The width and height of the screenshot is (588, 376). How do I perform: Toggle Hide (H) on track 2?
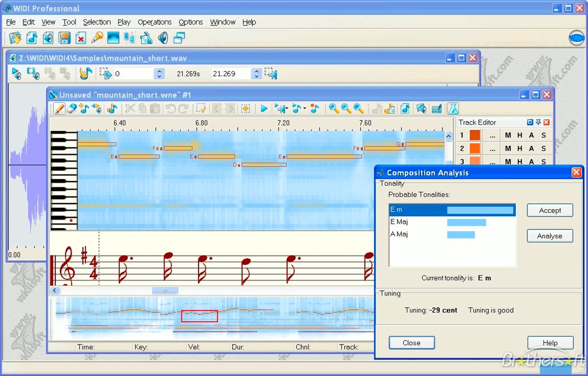pyautogui.click(x=520, y=148)
